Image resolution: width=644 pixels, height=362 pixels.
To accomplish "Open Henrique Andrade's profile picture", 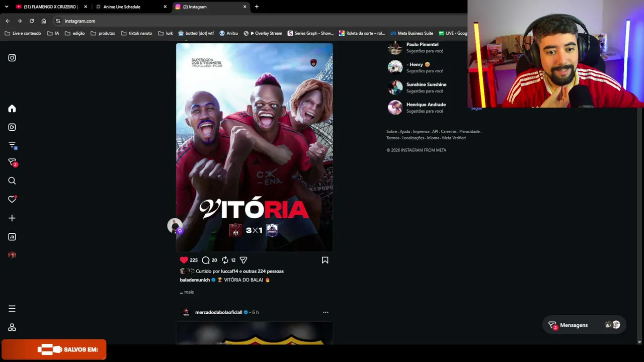I will click(x=395, y=107).
